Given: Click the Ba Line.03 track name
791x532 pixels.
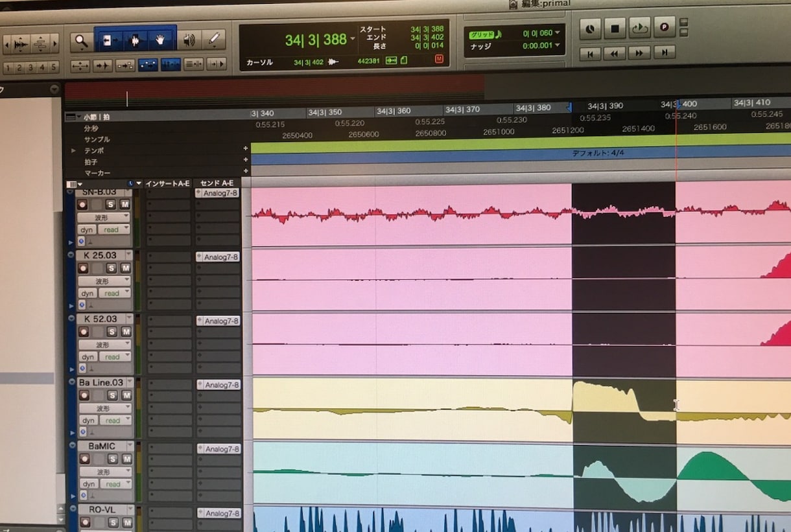Looking at the screenshot, I should [102, 382].
